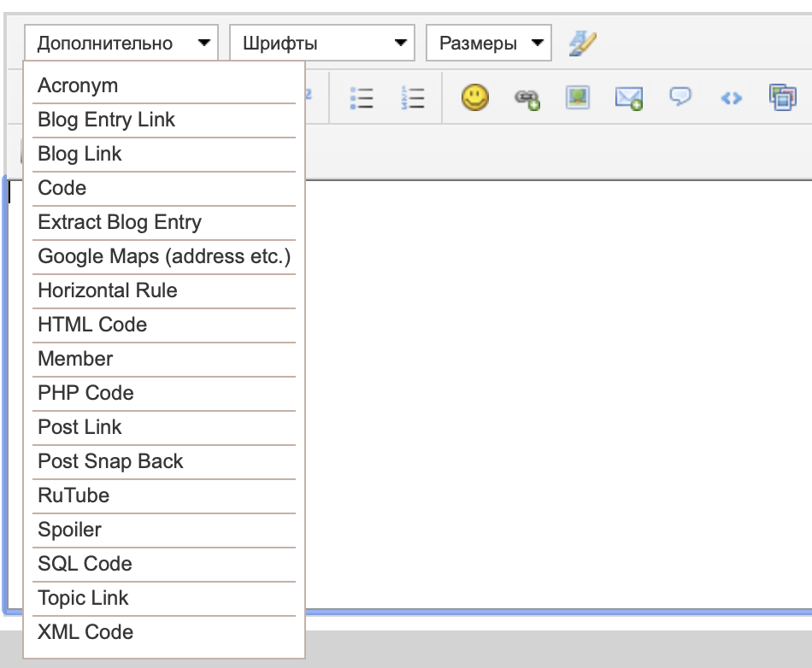Open the Шрифты font dropdown

(322, 43)
